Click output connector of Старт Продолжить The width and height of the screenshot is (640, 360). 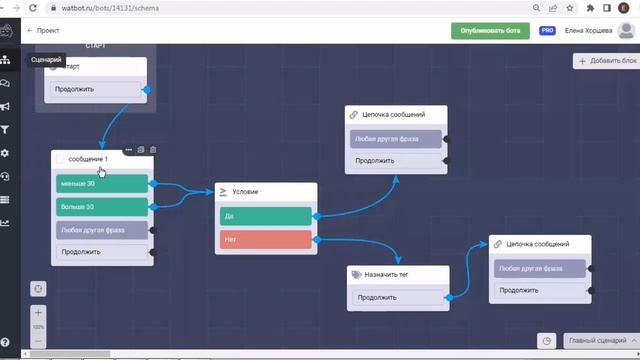pyautogui.click(x=147, y=89)
